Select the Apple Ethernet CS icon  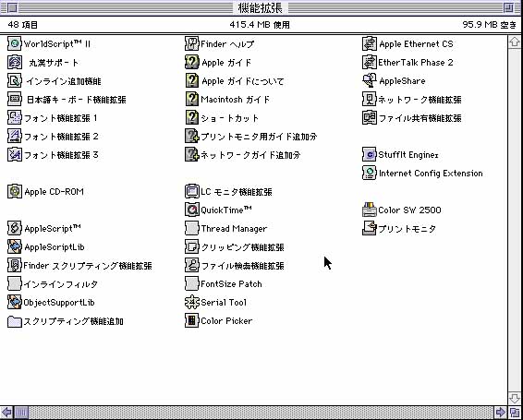[370, 43]
